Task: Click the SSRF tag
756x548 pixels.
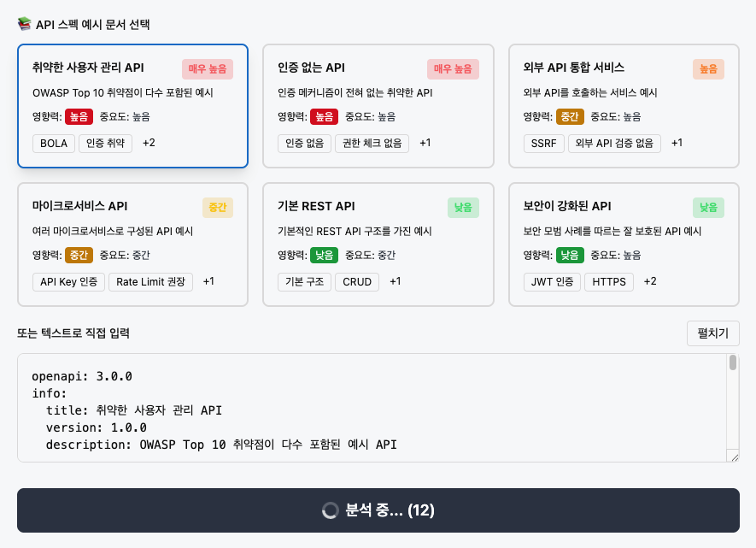Action: click(544, 143)
